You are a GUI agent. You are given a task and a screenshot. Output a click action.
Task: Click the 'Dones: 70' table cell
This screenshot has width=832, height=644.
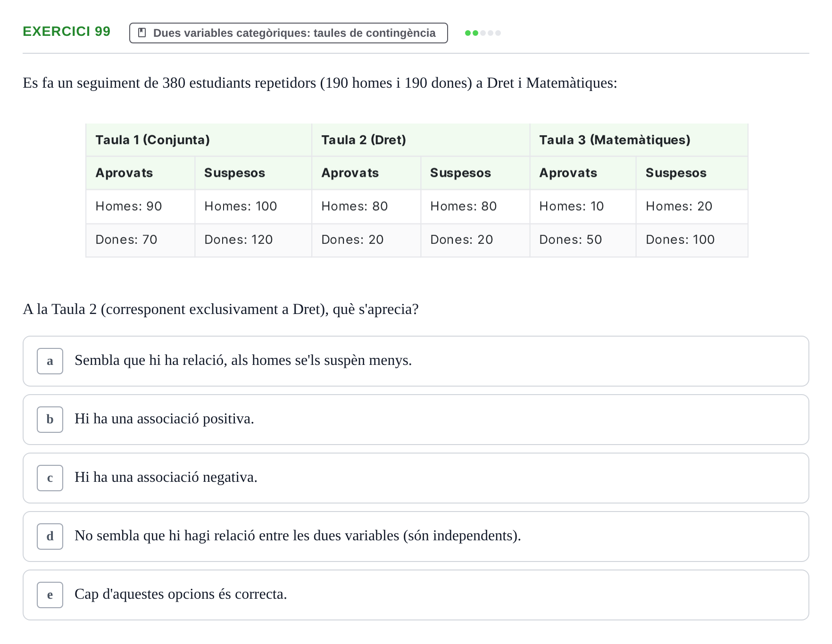tap(141, 240)
